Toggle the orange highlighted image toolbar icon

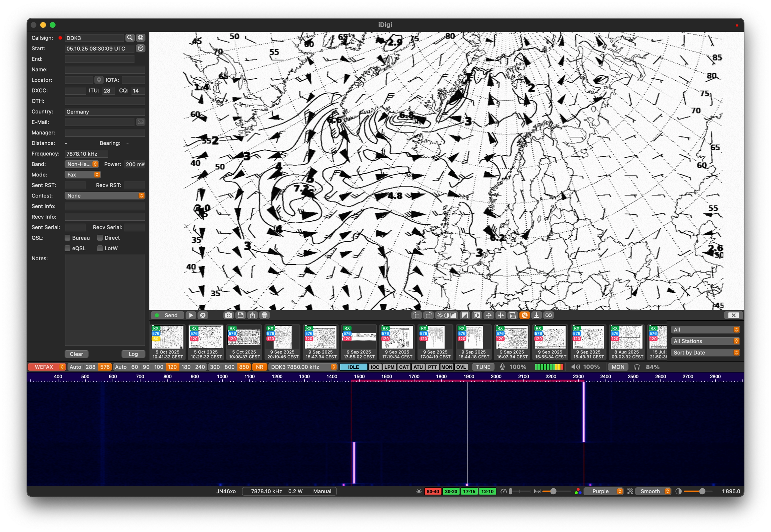[524, 315]
